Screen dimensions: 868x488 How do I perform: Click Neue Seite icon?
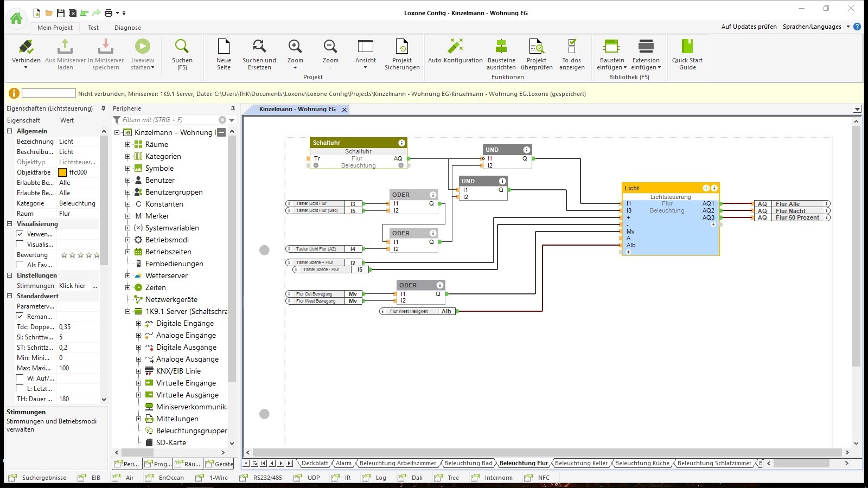click(x=224, y=47)
